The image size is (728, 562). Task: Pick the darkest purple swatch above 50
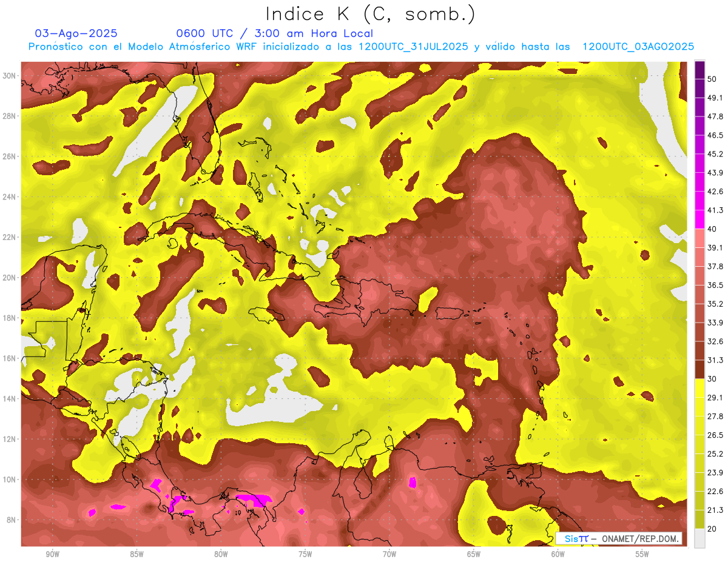699,70
